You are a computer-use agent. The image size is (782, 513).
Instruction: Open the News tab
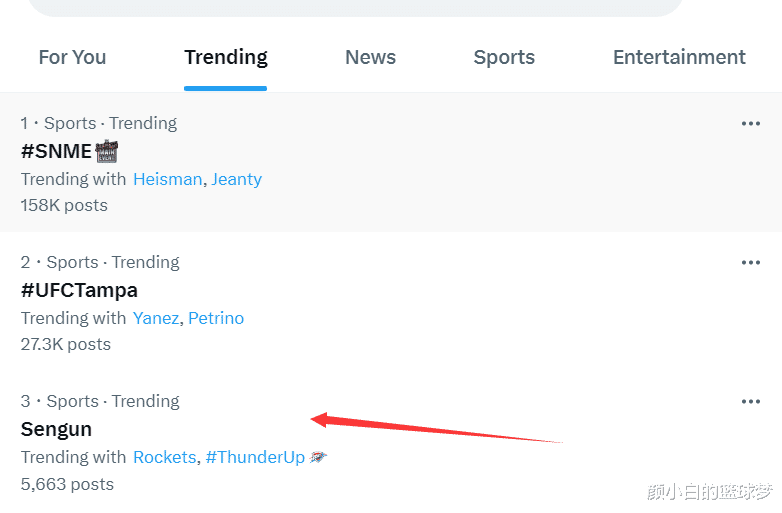point(371,57)
